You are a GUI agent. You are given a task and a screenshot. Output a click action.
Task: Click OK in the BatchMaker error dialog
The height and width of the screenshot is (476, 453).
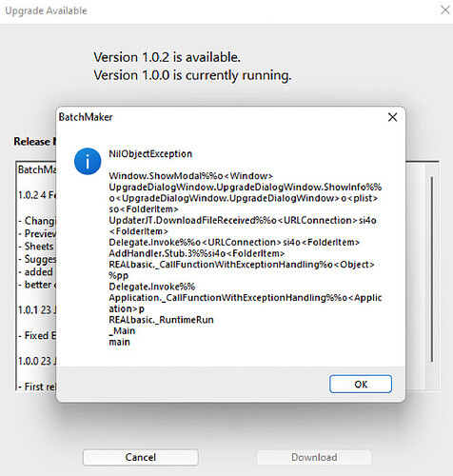[361, 384]
